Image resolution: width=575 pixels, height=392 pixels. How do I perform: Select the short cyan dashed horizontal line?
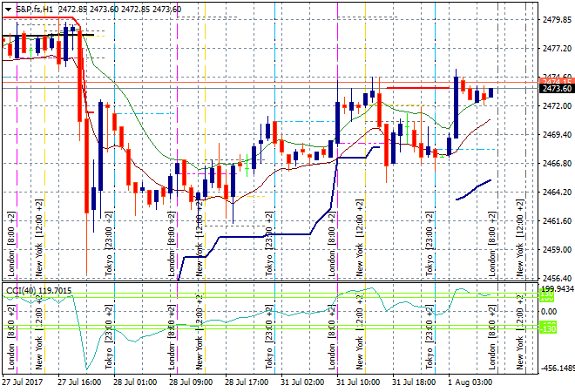pyautogui.click(x=152, y=113)
